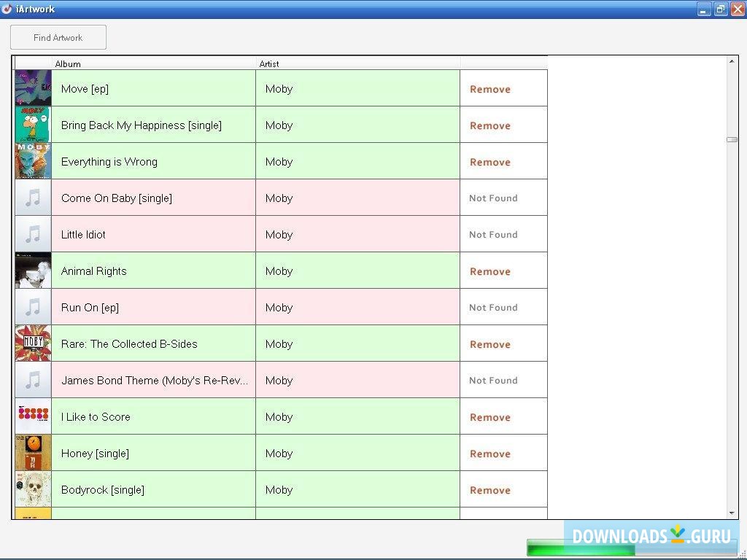Image resolution: width=747 pixels, height=560 pixels.
Task: Restore down the iArtwork window
Action: [x=720, y=9]
